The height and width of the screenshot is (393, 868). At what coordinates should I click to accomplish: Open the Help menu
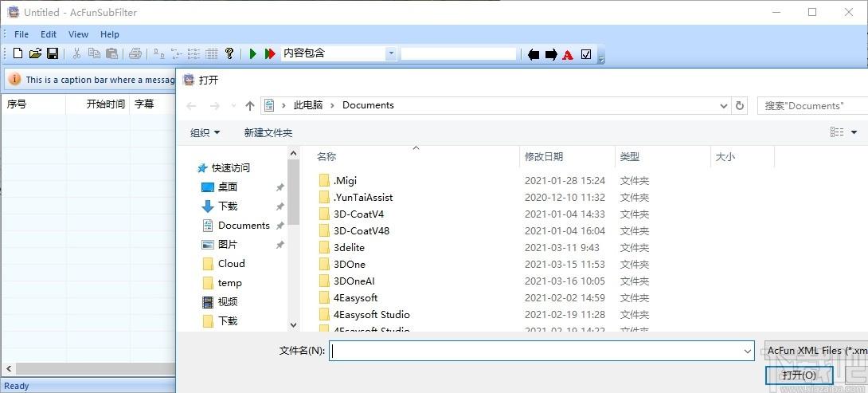point(110,34)
